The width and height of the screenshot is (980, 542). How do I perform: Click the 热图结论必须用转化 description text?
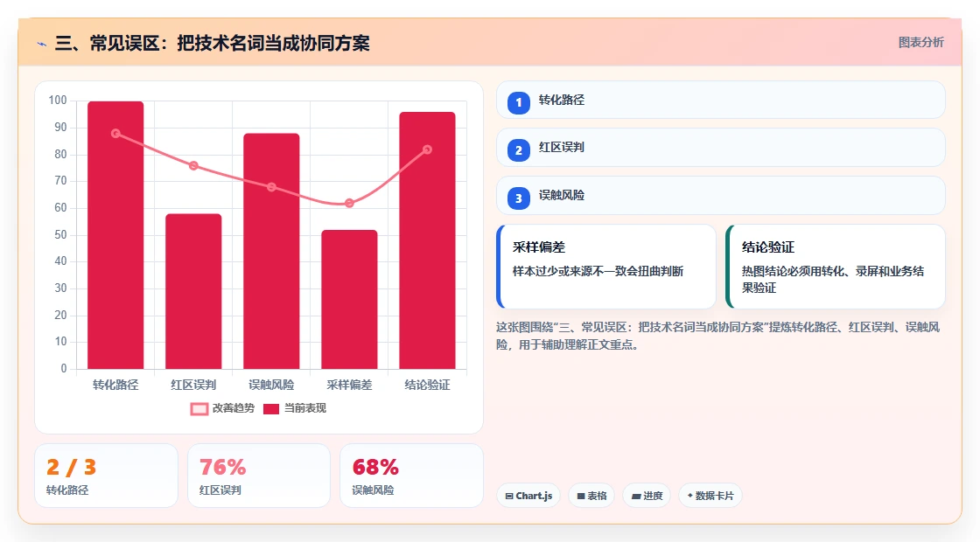coord(832,279)
